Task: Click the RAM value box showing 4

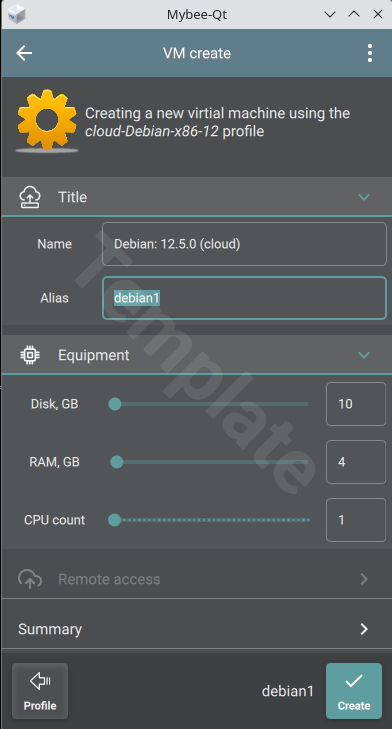Action: tap(356, 462)
